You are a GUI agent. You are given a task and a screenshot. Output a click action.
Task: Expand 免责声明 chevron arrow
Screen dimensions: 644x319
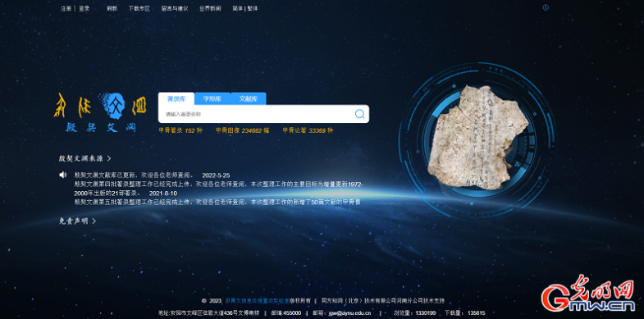click(x=94, y=221)
